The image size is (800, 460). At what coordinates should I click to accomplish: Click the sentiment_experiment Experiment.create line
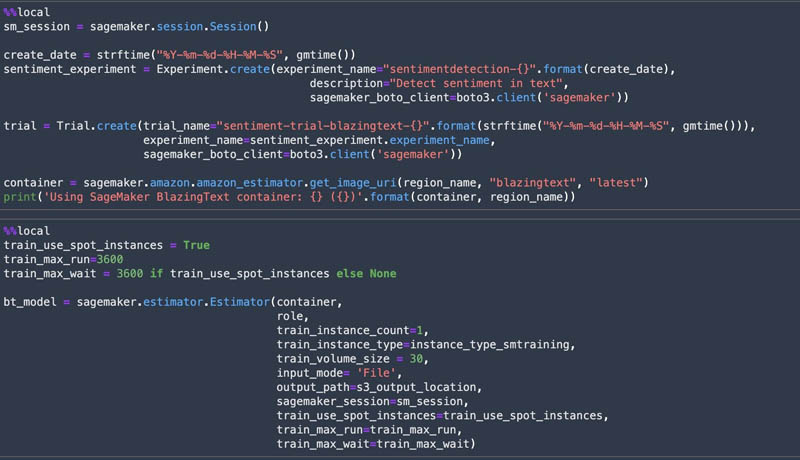click(339, 69)
